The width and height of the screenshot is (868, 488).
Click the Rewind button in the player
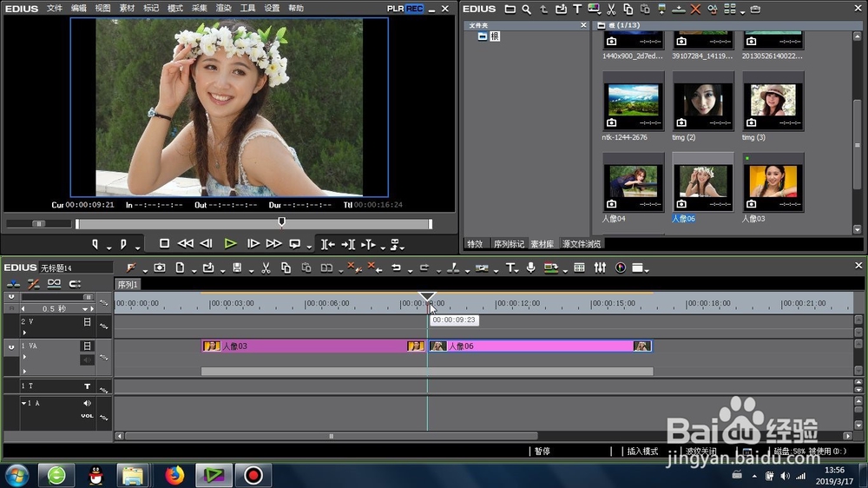(186, 244)
